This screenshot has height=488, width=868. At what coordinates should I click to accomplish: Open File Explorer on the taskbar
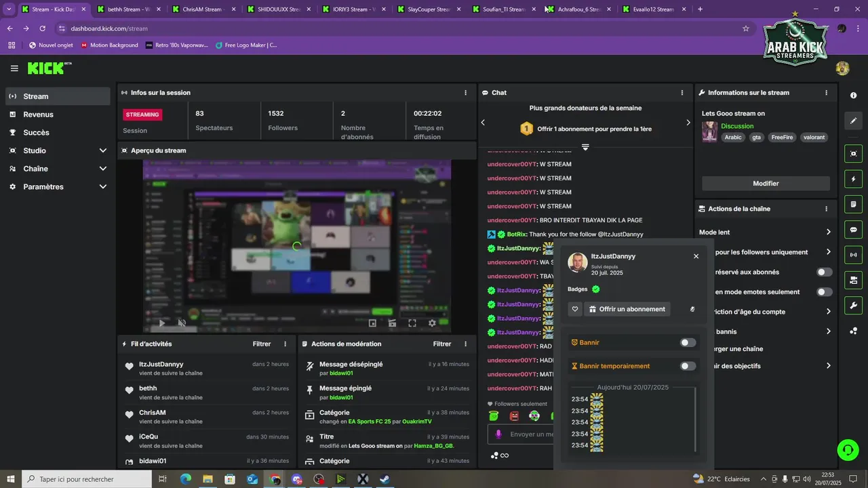(x=208, y=479)
